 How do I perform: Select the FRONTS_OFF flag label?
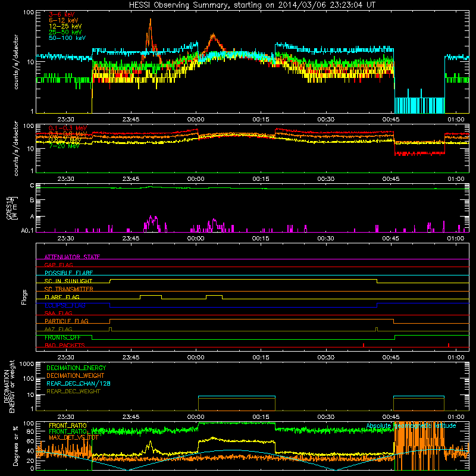coord(62,337)
